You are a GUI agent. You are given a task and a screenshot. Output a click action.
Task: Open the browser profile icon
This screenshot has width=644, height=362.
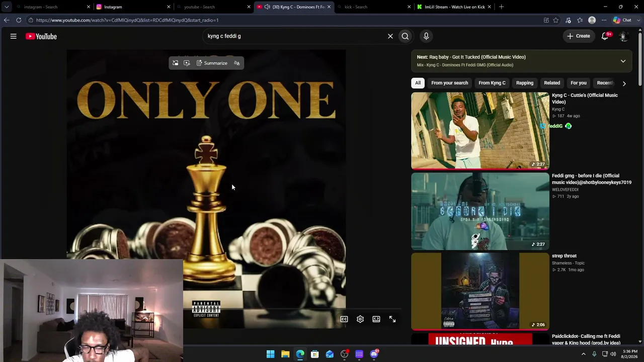tap(592, 20)
